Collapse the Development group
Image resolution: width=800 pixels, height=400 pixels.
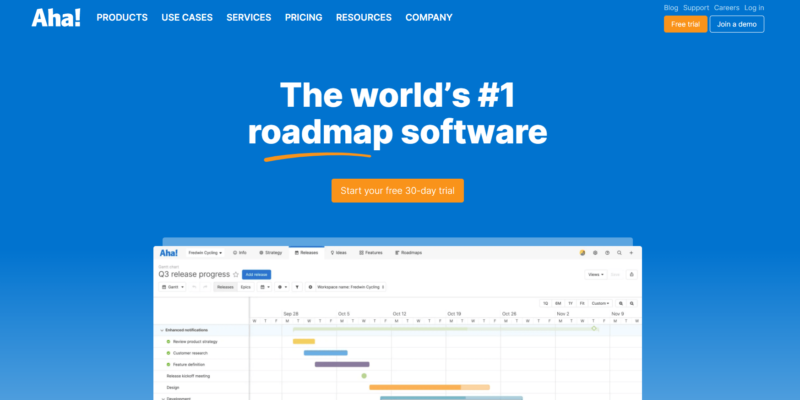[162, 398]
